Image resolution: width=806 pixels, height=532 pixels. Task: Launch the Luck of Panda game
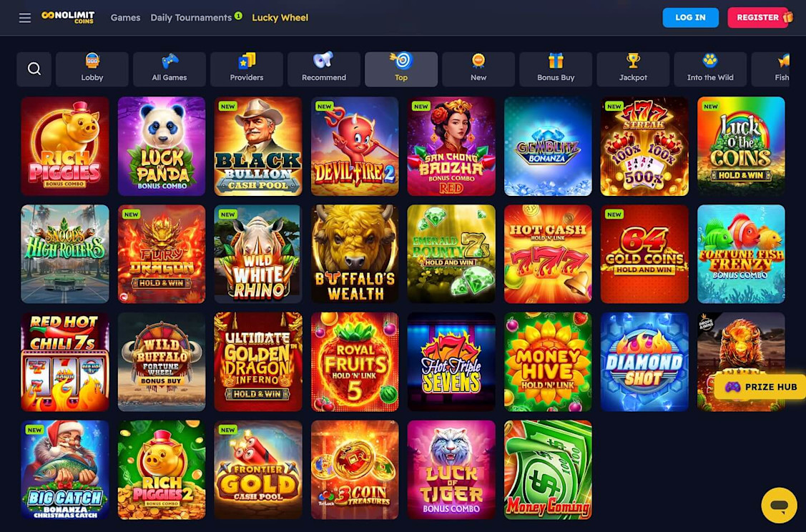[x=162, y=146]
